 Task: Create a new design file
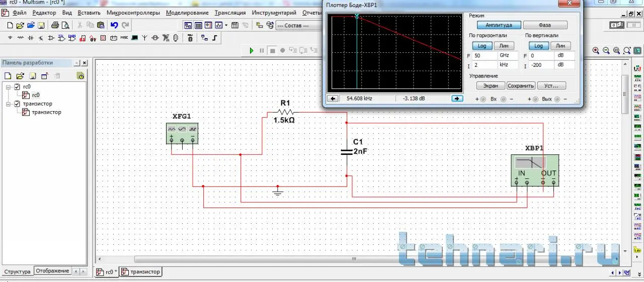pos(9,25)
